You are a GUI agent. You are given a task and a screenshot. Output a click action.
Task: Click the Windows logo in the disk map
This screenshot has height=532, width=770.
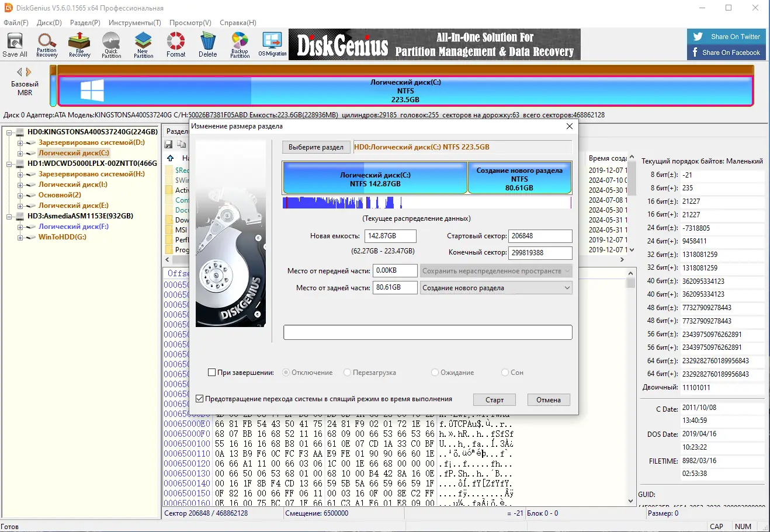[92, 91]
